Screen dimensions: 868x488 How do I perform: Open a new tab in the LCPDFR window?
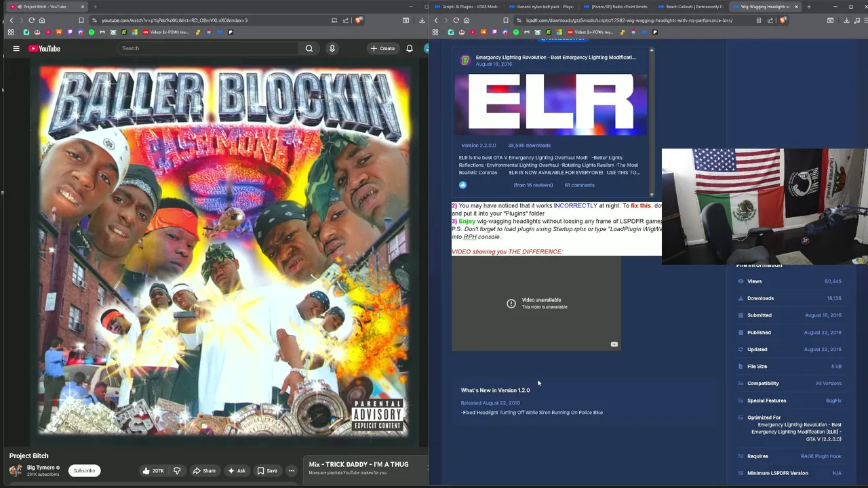click(808, 7)
